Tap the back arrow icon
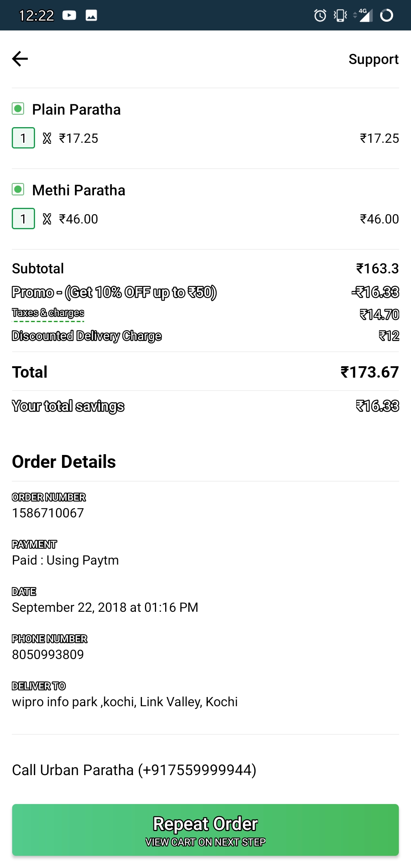Viewport: 411px width, 868px height. coord(20,59)
